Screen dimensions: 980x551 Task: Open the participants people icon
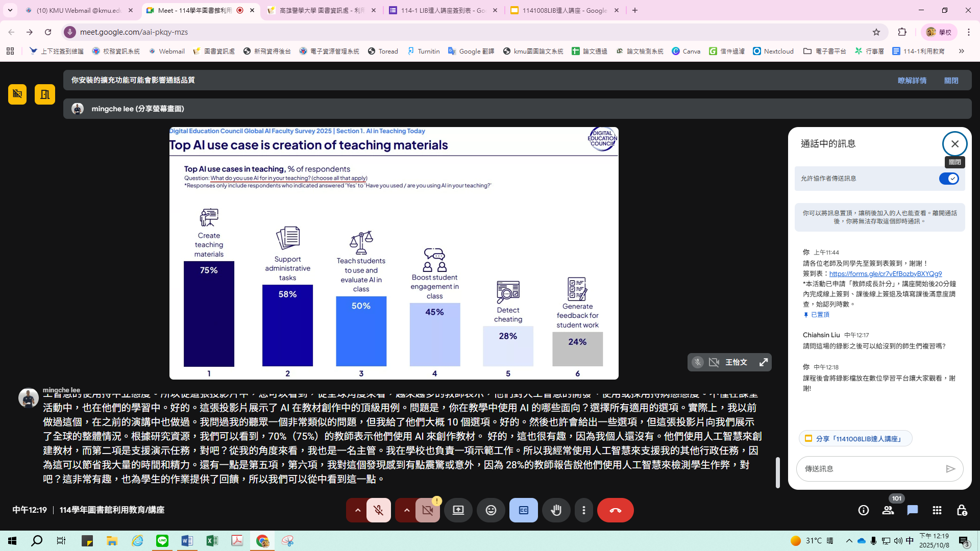[x=888, y=510]
